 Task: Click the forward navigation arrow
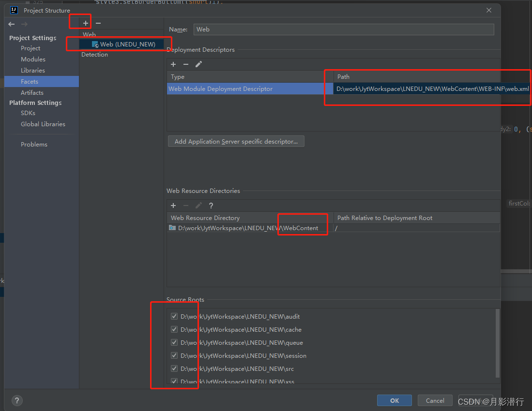[24, 24]
